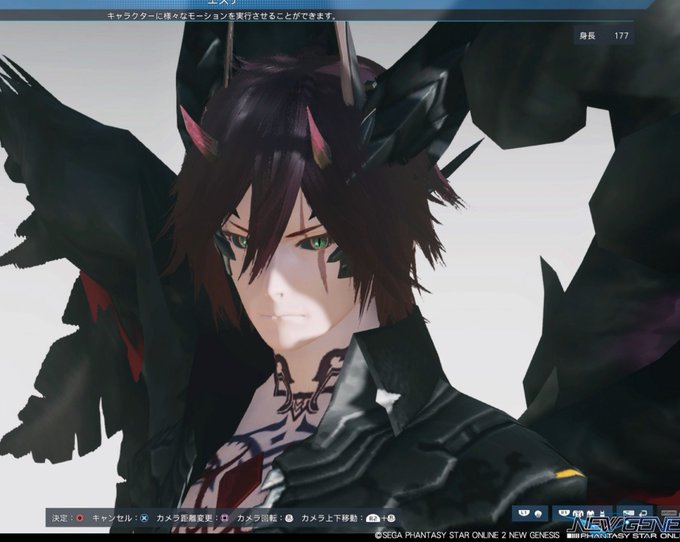Click the キャンセル label in the control bar

click(112, 518)
